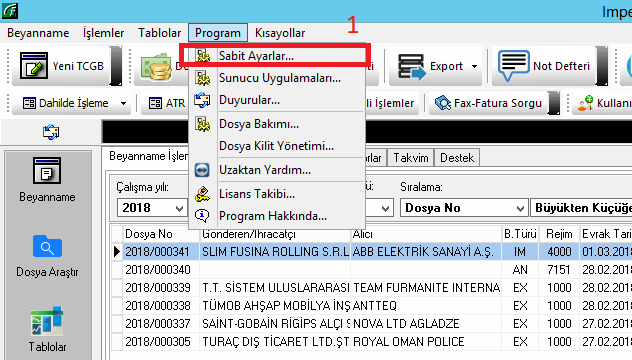Click Gönderen/İhracatçı column header
Image resolution: width=632 pixels, height=360 pixels.
click(x=275, y=234)
